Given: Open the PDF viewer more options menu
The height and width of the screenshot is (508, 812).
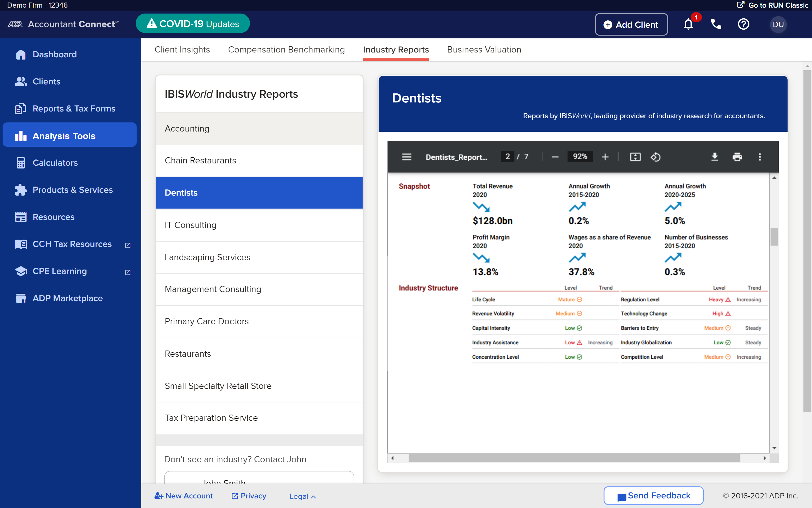Looking at the screenshot, I should click(760, 157).
